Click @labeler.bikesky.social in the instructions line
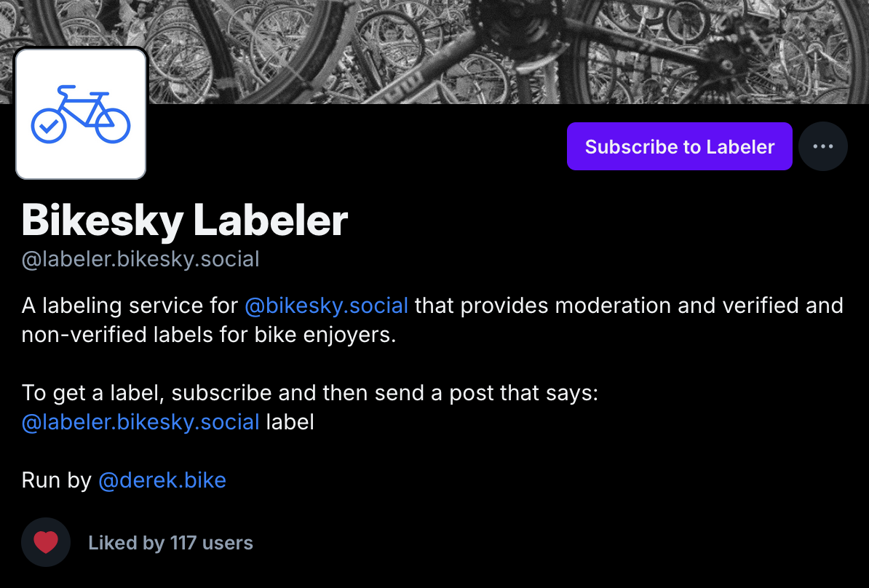869x588 pixels. (x=141, y=422)
